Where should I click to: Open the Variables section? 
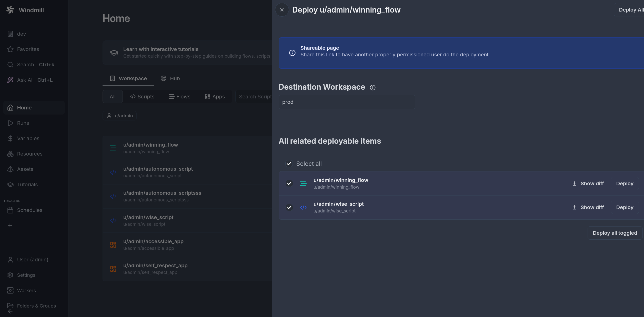coord(28,138)
